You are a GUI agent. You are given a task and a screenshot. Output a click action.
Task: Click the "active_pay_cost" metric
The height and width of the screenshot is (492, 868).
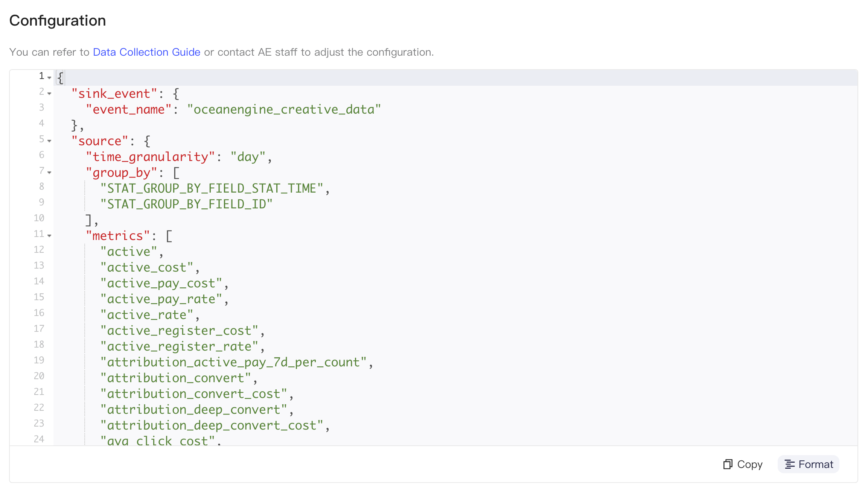click(161, 283)
